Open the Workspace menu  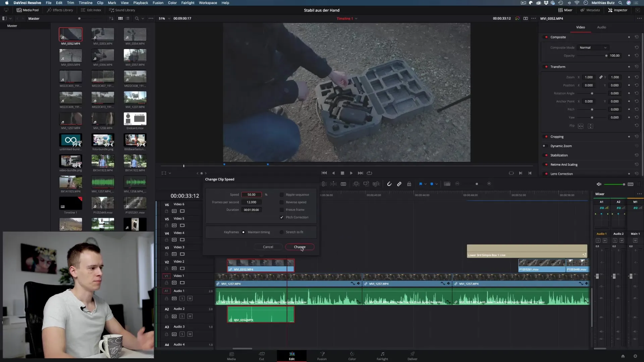(x=208, y=3)
